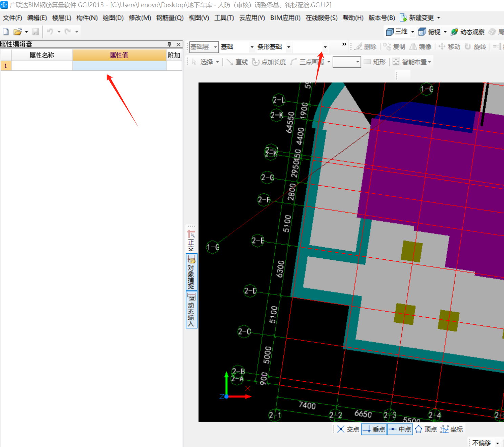This screenshot has height=447, width=504.
Task: Choose the 直线 line drawing tool
Action: [x=237, y=62]
